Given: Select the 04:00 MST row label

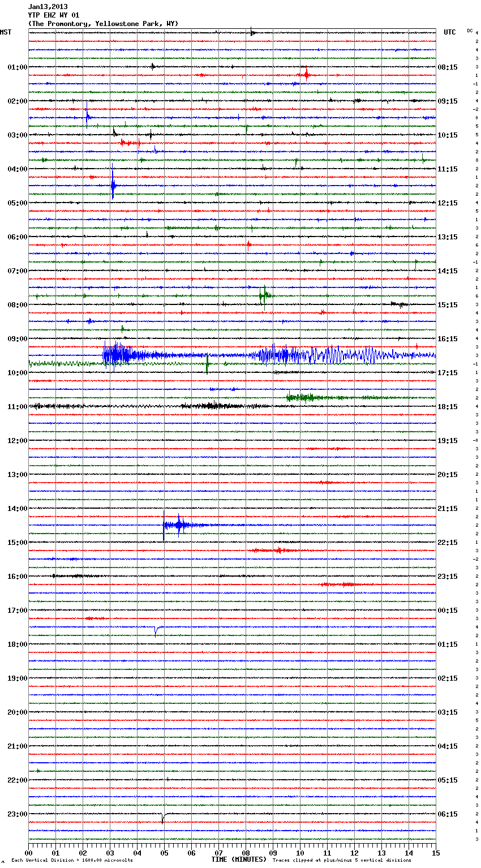Looking at the screenshot, I should coord(18,169).
